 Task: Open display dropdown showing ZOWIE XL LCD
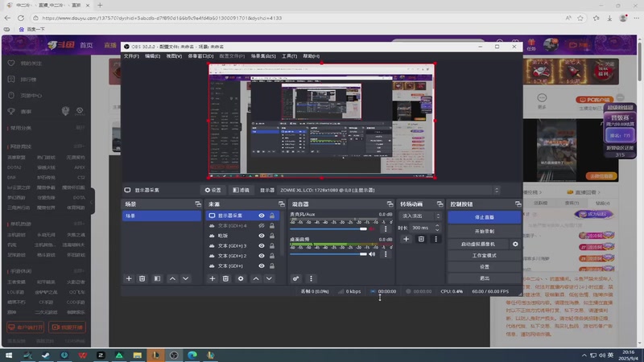point(389,190)
